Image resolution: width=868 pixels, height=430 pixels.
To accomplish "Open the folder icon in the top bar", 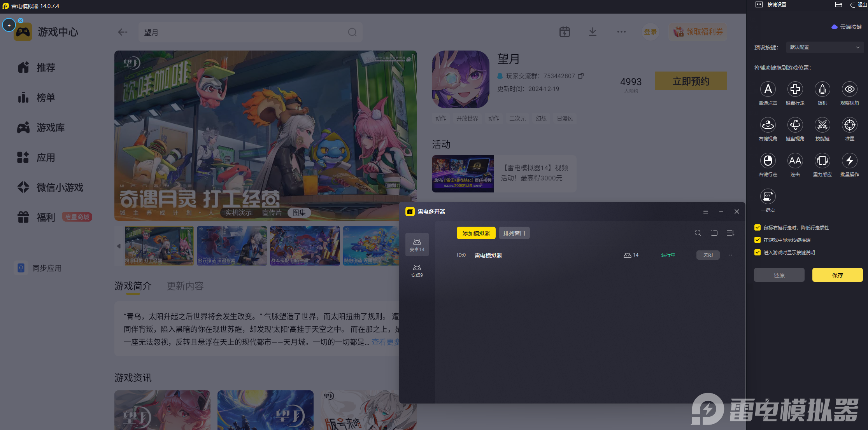I will [x=838, y=5].
